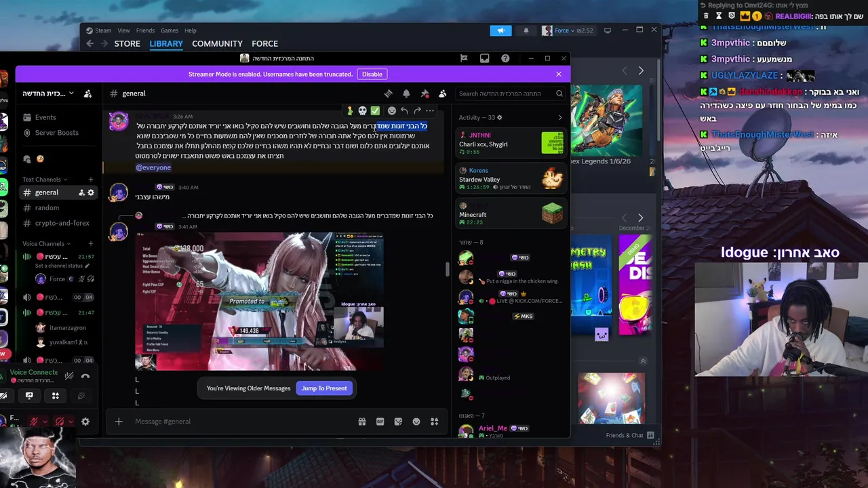Click Steam Friends & Chat button
Viewport: 868px width, 488px height.
(x=630, y=435)
